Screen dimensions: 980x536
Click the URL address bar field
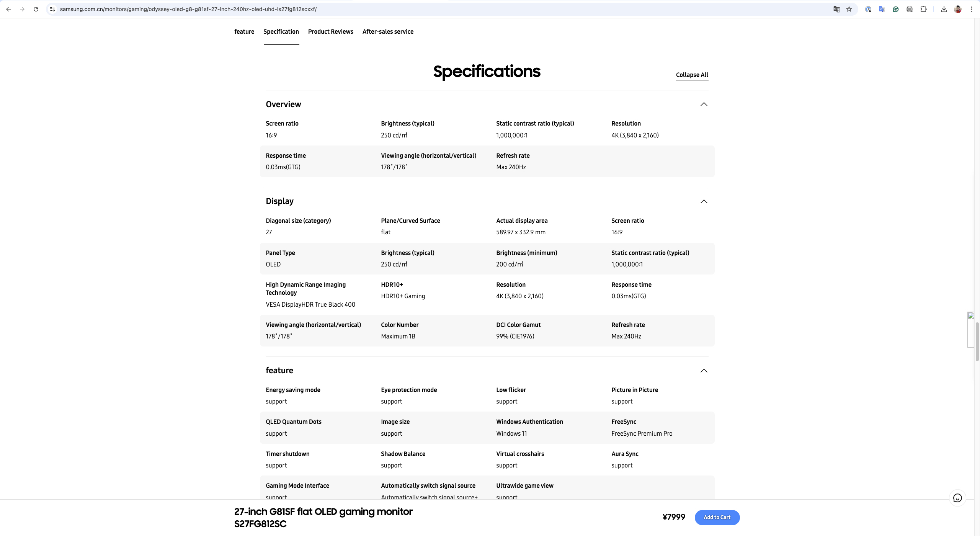pyautogui.click(x=383, y=9)
